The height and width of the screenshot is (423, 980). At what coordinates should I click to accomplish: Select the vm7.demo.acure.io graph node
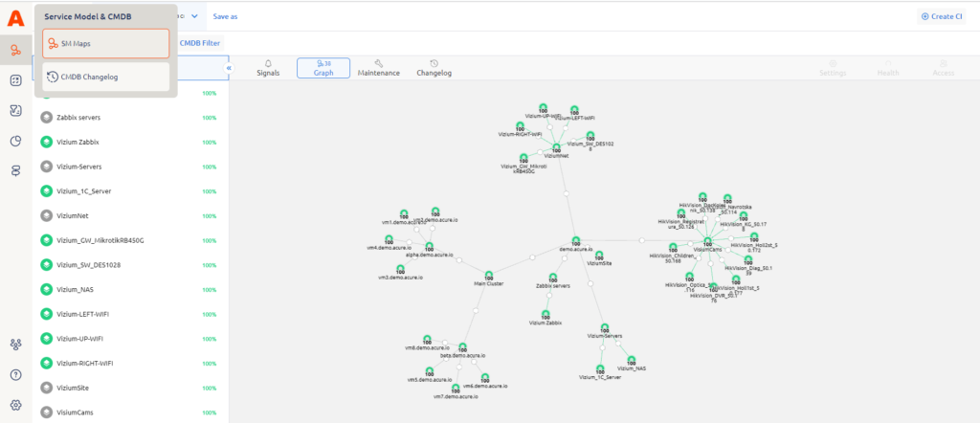pos(456,388)
